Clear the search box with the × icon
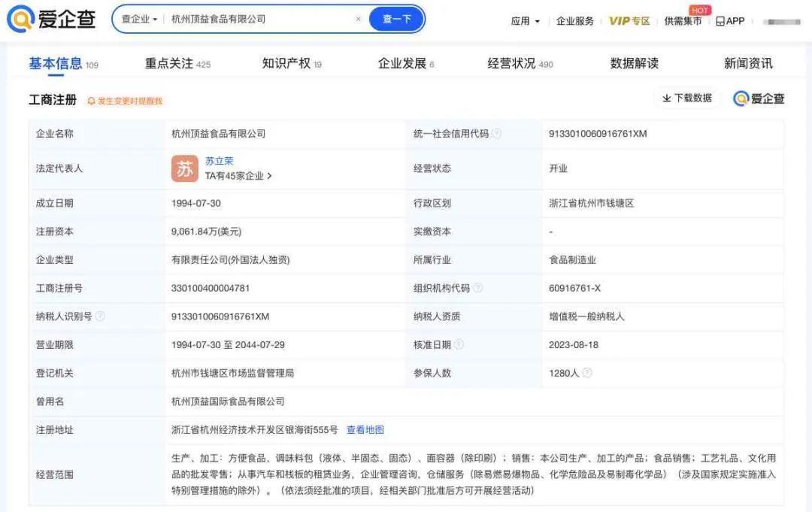Image resolution: width=812 pixels, height=512 pixels. tap(359, 19)
